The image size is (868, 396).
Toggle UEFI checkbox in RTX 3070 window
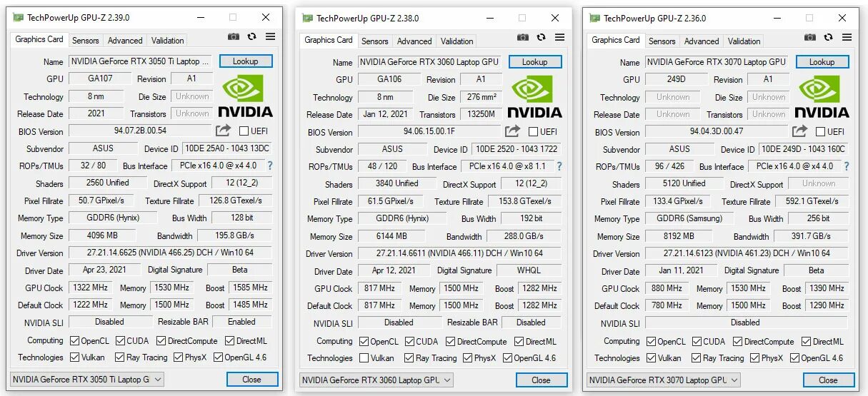821,131
